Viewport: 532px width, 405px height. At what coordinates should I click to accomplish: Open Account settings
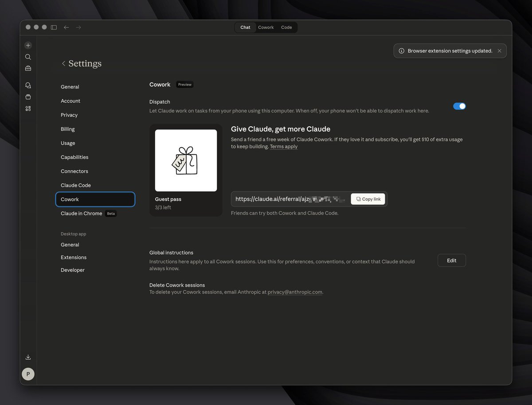(x=70, y=101)
